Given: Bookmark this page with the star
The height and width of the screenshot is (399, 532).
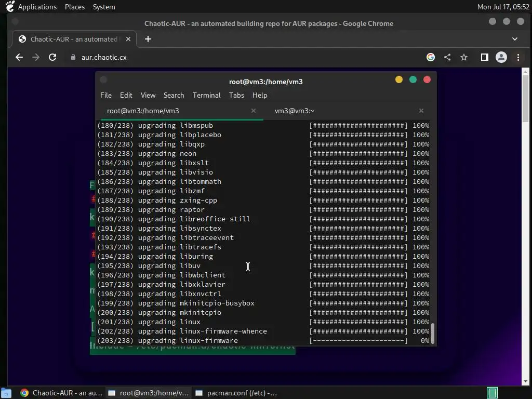Looking at the screenshot, I should pos(464,57).
